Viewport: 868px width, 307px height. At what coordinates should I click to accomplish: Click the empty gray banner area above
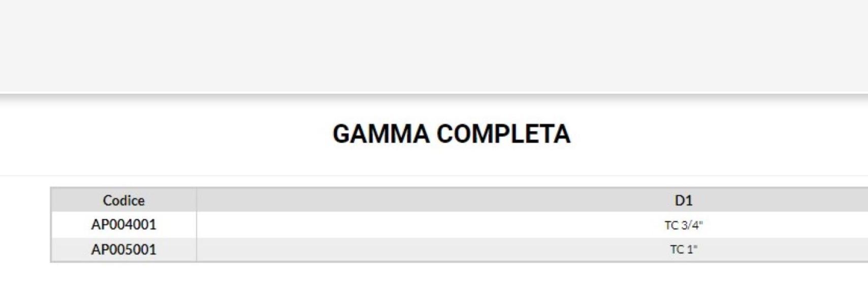[434, 46]
